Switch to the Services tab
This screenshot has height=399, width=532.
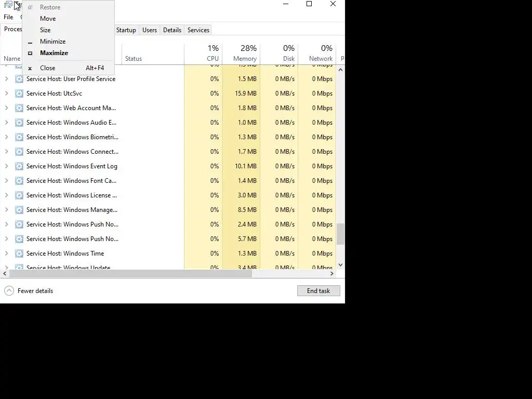(x=198, y=30)
